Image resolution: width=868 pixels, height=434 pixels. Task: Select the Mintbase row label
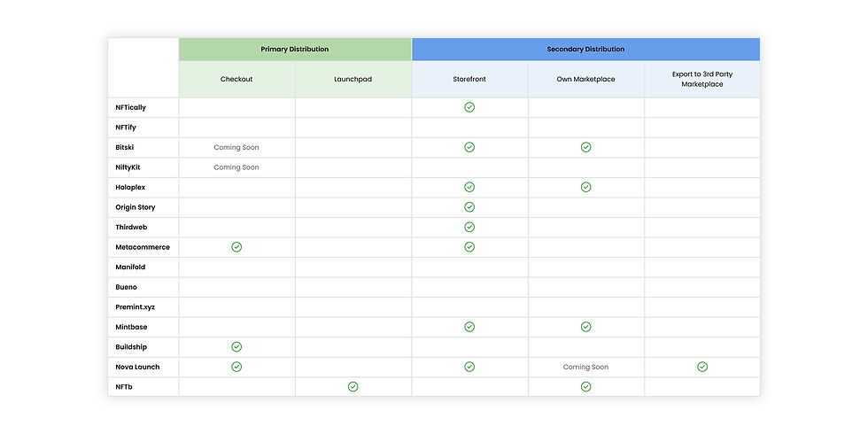click(131, 327)
